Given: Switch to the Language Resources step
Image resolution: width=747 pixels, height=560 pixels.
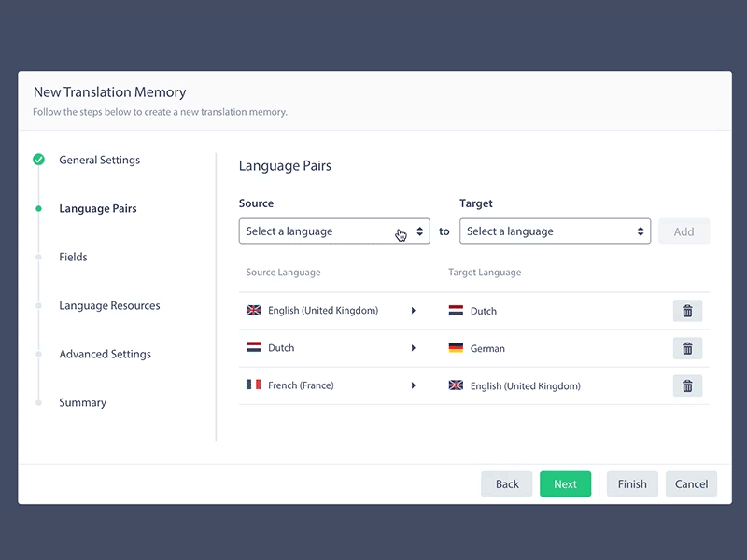Looking at the screenshot, I should tap(109, 305).
